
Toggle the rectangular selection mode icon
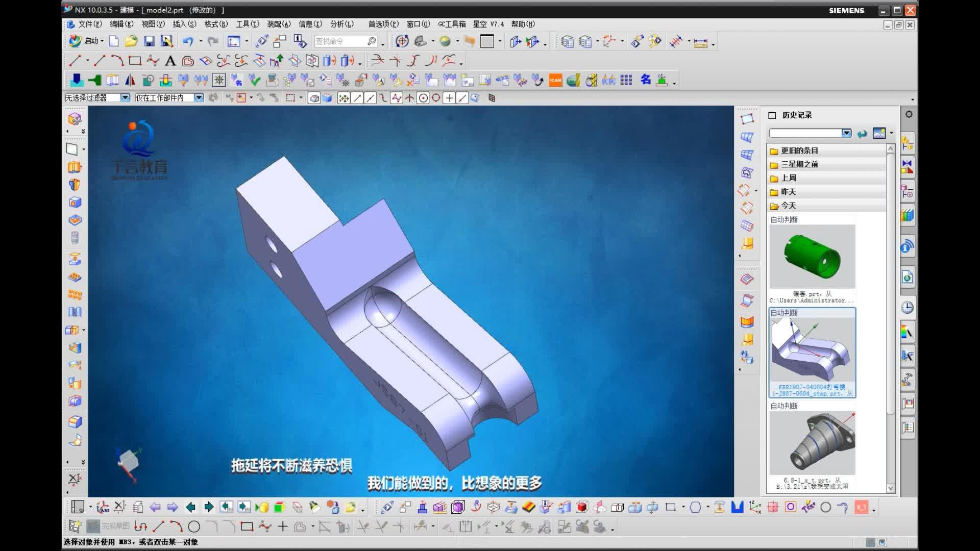pos(289,97)
